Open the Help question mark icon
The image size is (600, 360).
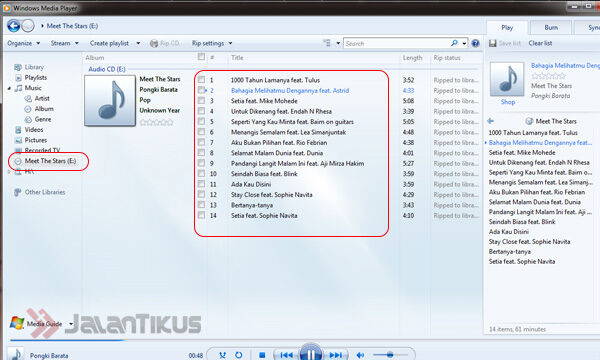(475, 43)
